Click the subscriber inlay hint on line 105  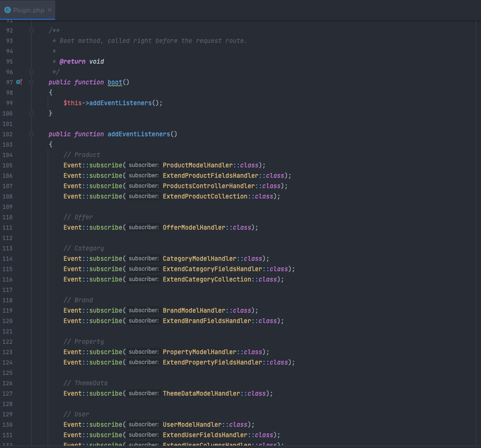tap(143, 165)
